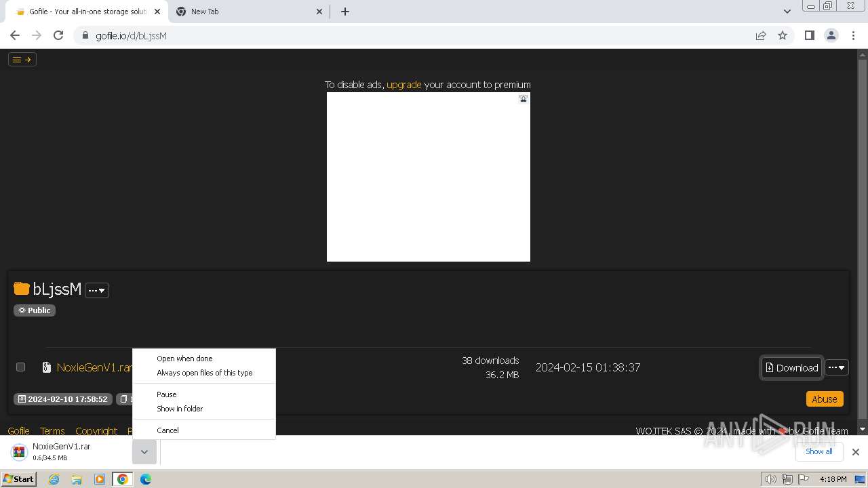This screenshot has width=868, height=488.
Task: Go back to the previous page
Action: (15, 35)
